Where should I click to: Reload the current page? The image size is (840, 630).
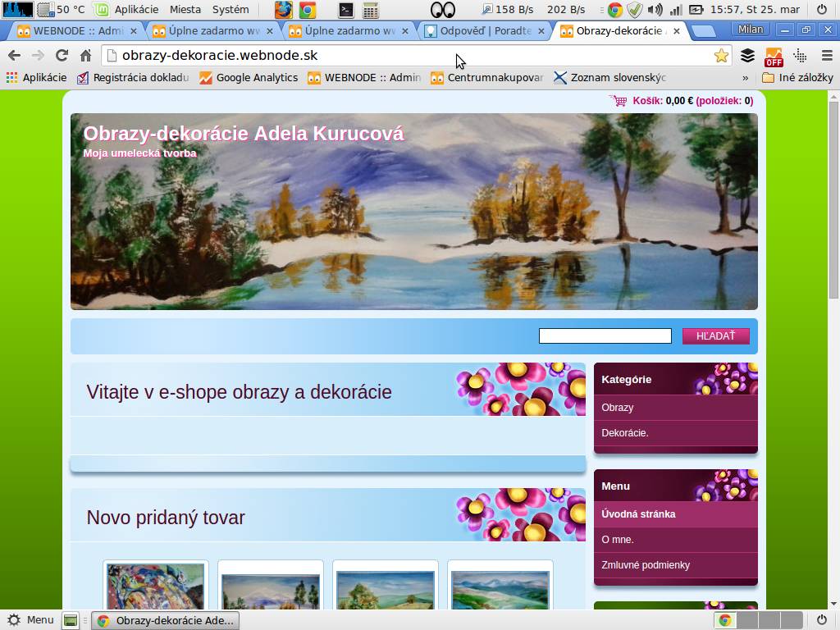(x=62, y=55)
